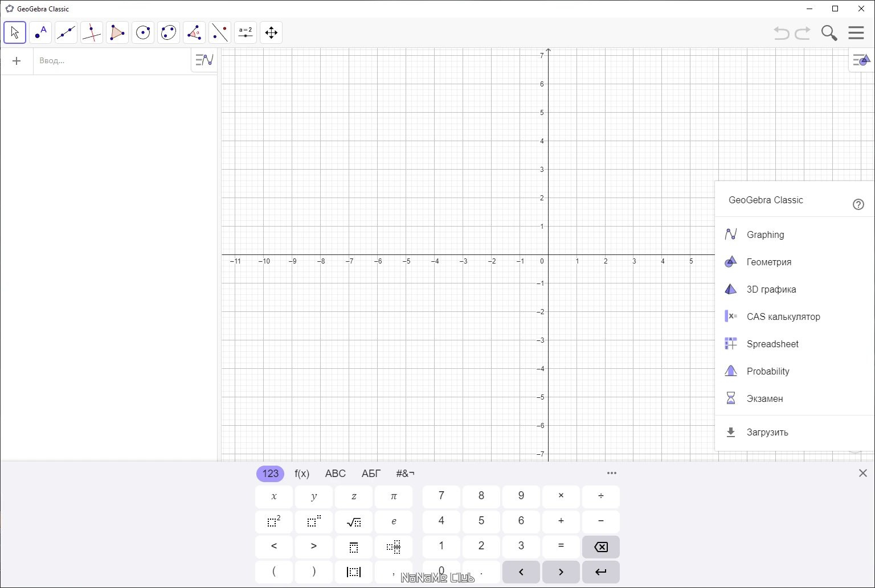Viewport: 875px width, 588px height.
Task: Switch to the Graphing app
Action: (794, 235)
